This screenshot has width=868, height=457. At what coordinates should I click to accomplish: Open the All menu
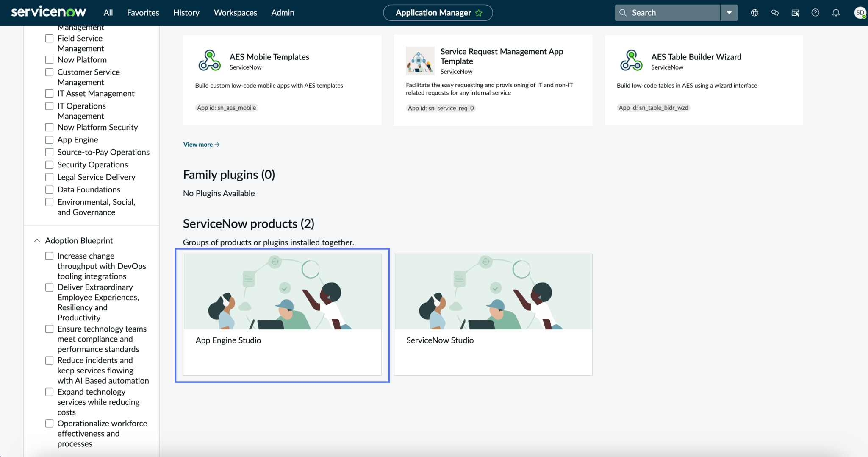click(x=108, y=13)
